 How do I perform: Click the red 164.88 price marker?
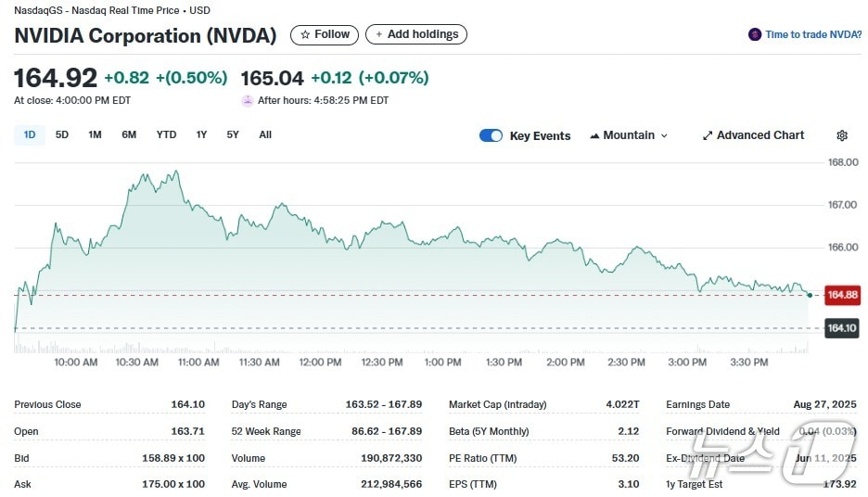coord(842,295)
